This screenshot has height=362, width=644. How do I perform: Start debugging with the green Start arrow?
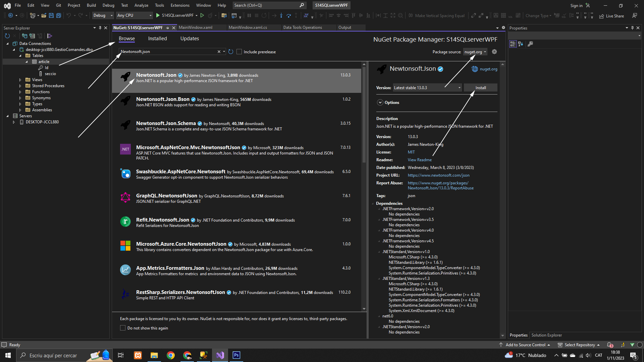tap(158, 15)
